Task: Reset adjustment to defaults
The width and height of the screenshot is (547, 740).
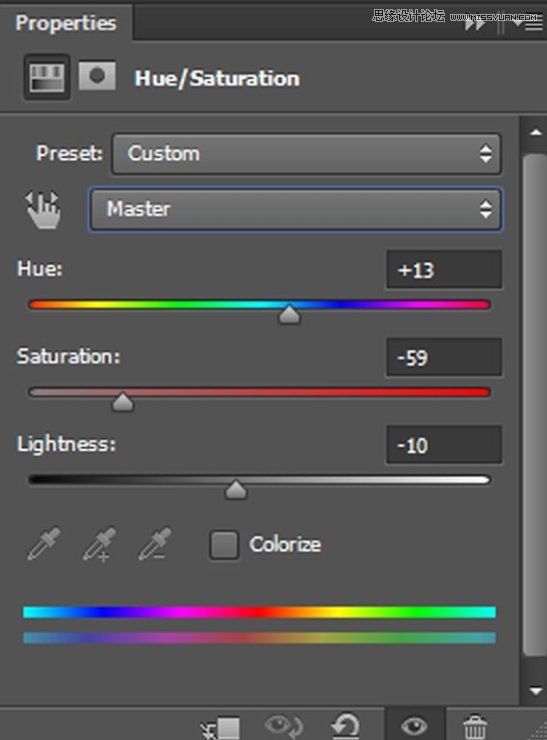Action: pos(345,725)
